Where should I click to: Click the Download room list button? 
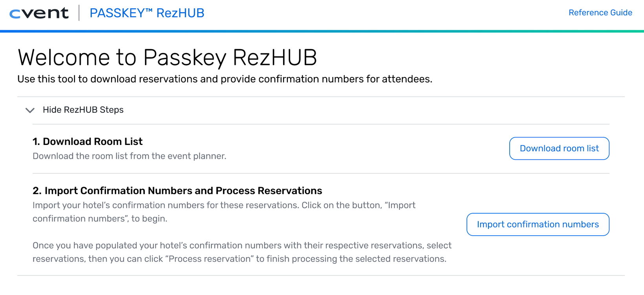[559, 148]
